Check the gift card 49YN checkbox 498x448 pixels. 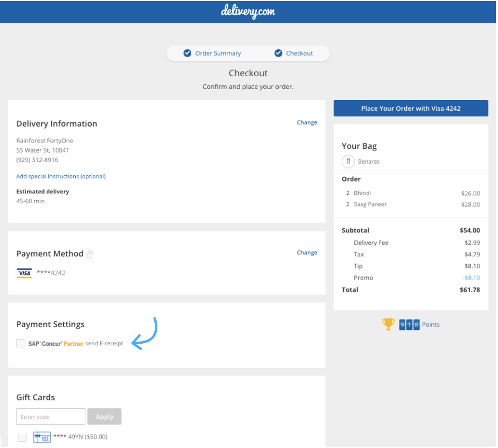pos(22,437)
